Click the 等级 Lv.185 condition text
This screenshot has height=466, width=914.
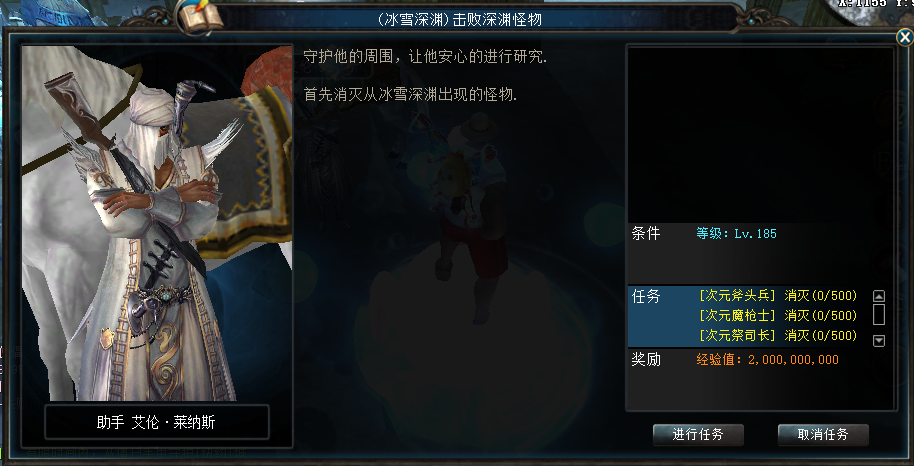point(736,234)
